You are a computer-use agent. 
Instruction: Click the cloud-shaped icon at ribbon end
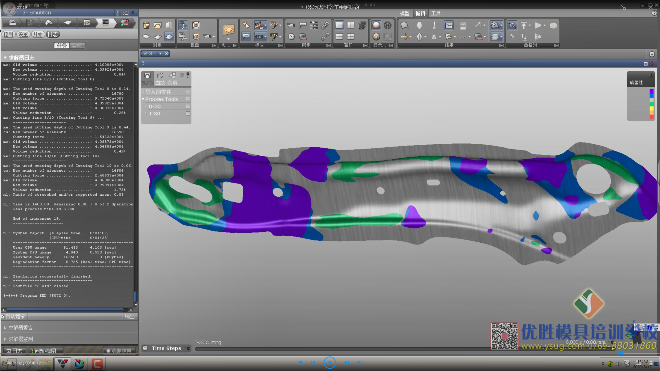pyautogui.click(x=553, y=26)
